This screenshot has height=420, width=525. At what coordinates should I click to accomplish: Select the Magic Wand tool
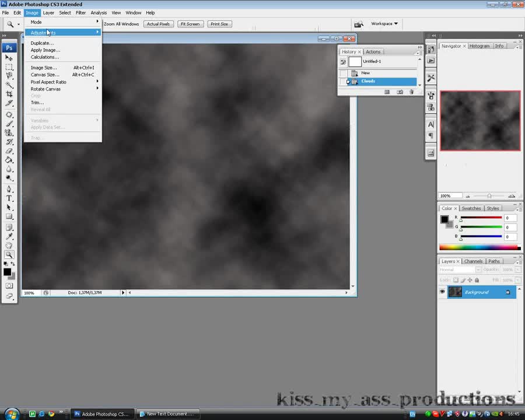click(9, 85)
